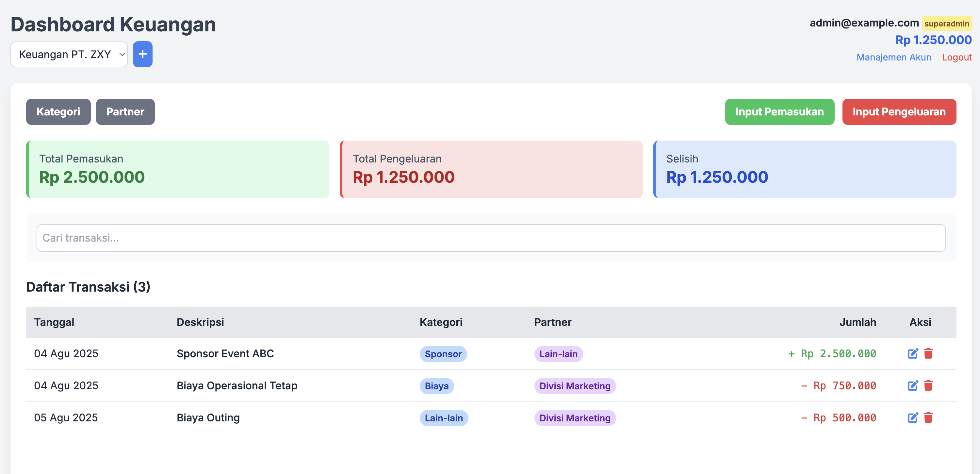Viewport: 980px width, 474px height.
Task: Edit the Biaya Outing transaction
Action: click(x=913, y=418)
